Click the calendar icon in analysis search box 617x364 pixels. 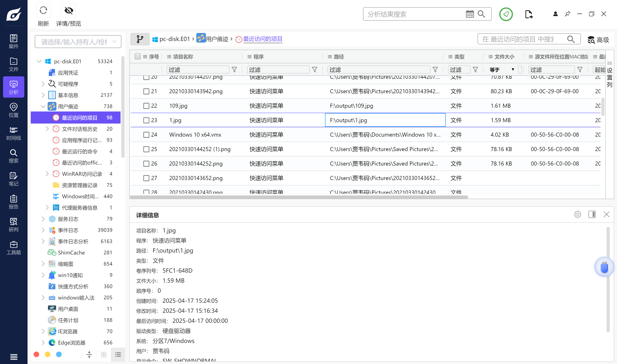tap(470, 14)
